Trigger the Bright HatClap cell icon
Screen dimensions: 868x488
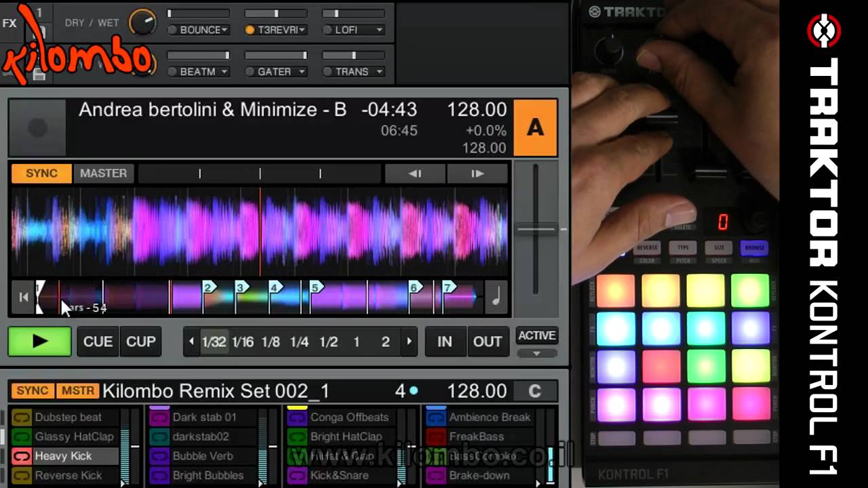[x=297, y=436]
